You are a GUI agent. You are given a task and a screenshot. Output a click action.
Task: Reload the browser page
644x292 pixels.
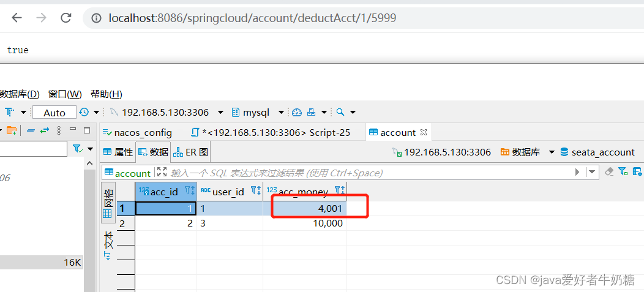66,18
